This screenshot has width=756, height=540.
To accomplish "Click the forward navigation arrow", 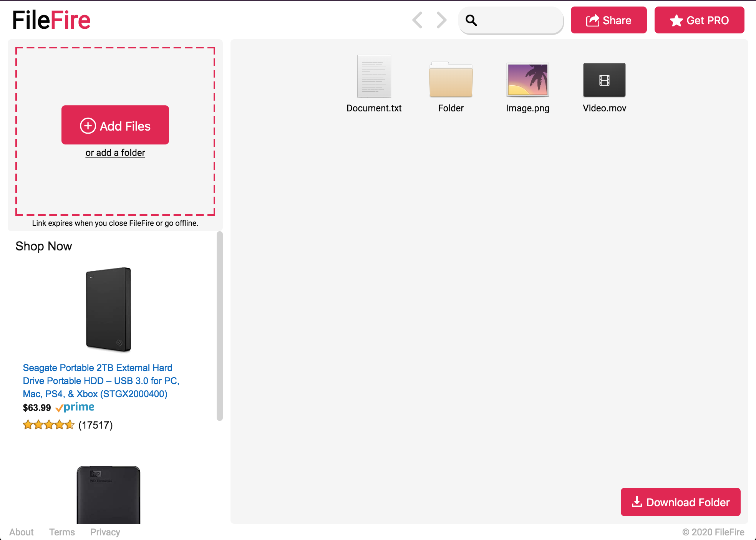I will click(441, 20).
